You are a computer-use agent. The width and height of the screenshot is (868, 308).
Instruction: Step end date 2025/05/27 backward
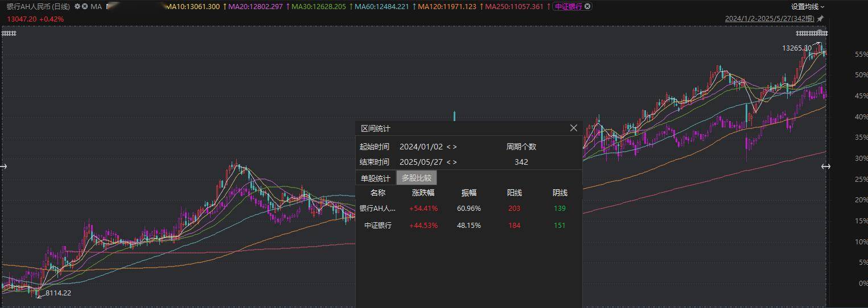tap(449, 162)
